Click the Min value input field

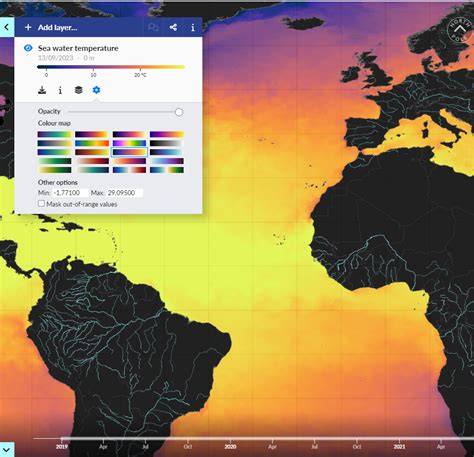(x=70, y=193)
